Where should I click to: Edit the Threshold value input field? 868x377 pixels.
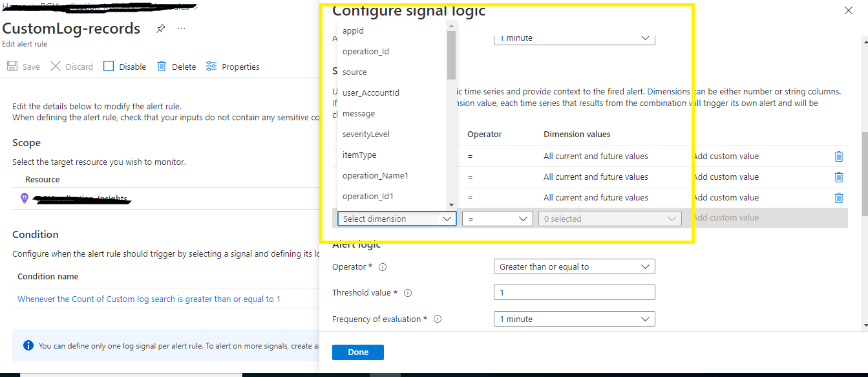(x=574, y=292)
